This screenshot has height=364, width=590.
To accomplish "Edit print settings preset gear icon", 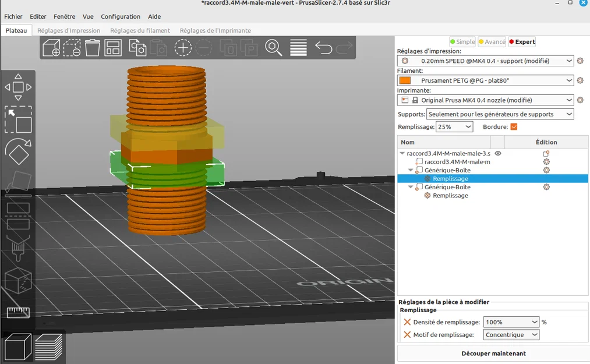I will tap(580, 61).
